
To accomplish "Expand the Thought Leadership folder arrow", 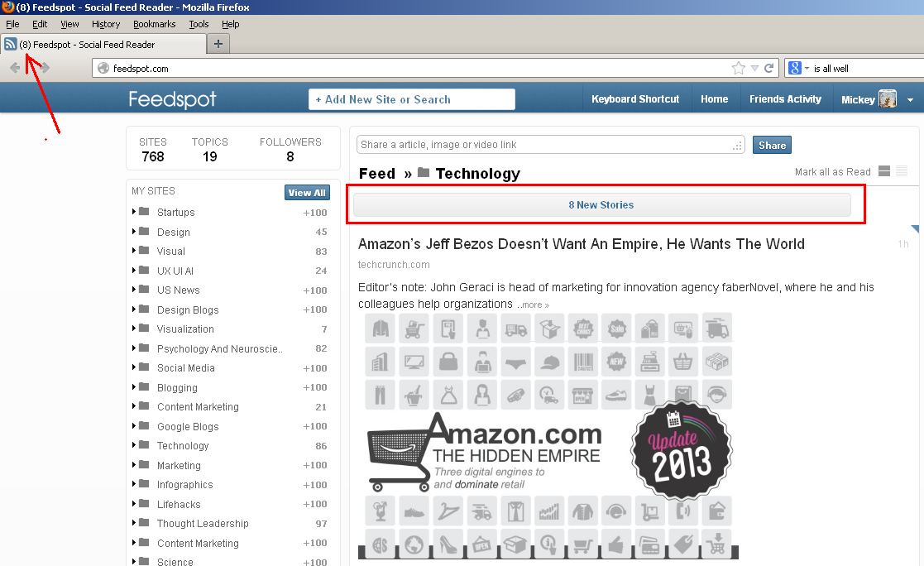I will 134,523.
